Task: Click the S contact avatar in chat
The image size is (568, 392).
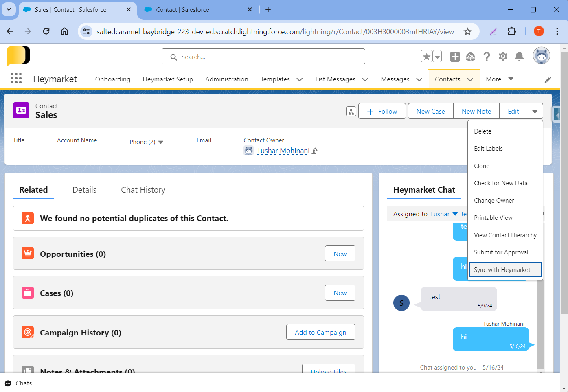Action: [x=401, y=303]
